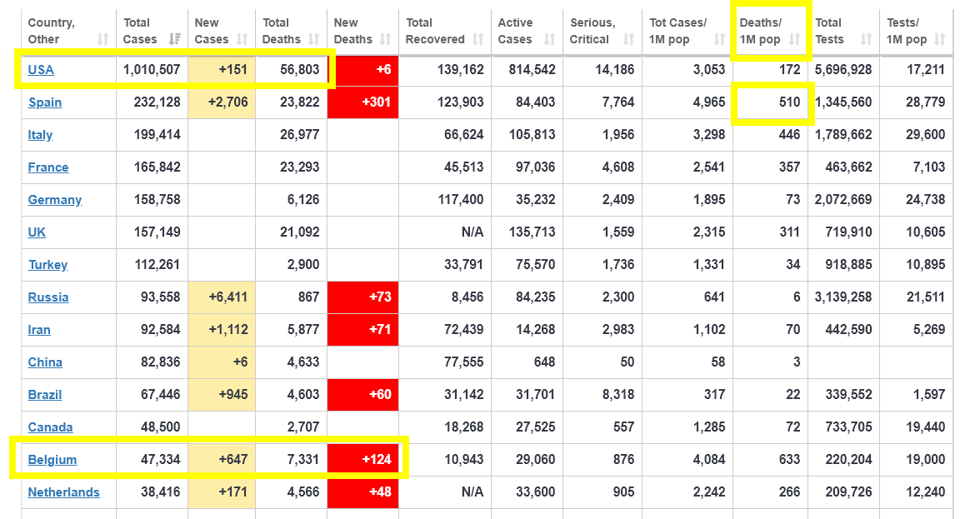
Task: Sort by Deaths/1M pop column arrows
Action: pyautogui.click(x=794, y=39)
